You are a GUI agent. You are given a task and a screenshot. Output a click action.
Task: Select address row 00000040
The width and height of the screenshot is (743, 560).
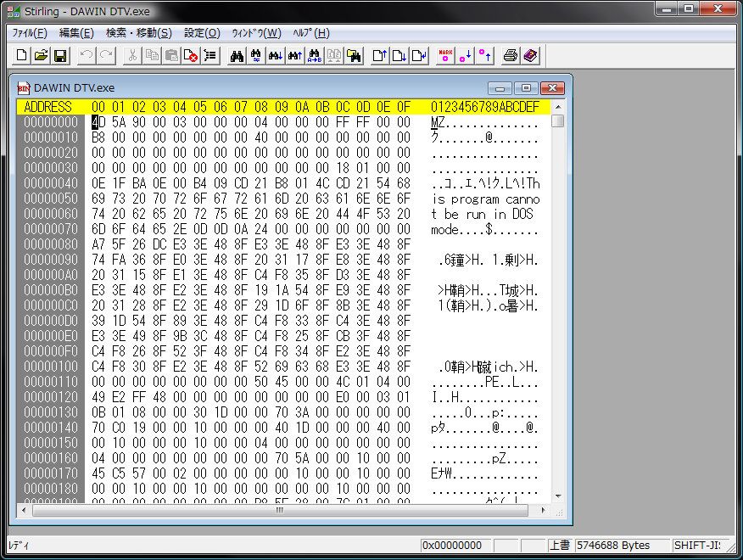[51, 183]
